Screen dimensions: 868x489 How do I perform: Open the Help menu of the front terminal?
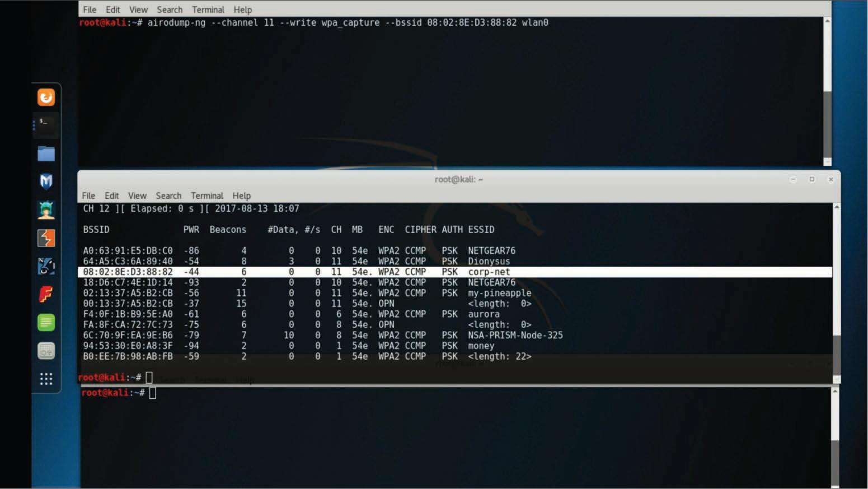pos(242,195)
